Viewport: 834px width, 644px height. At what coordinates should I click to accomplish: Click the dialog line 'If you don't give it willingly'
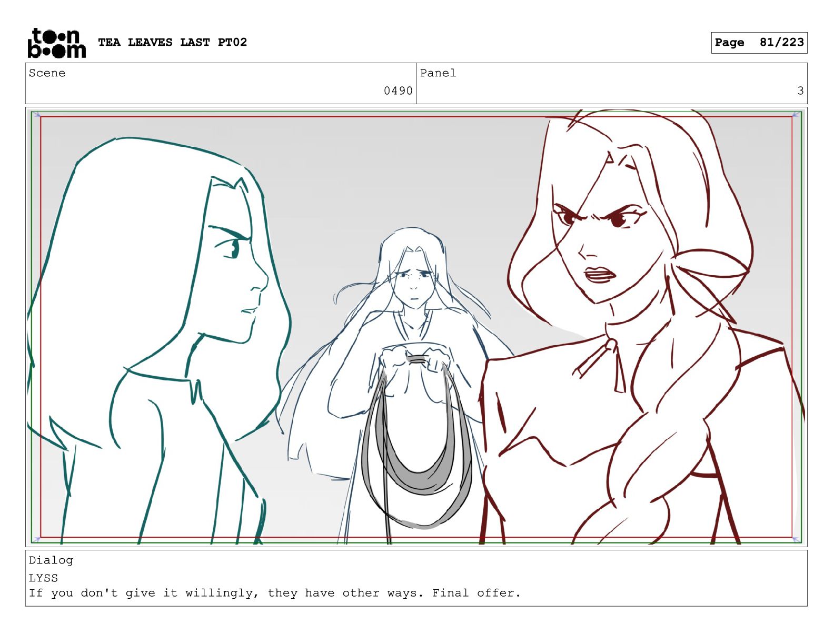pos(274,593)
